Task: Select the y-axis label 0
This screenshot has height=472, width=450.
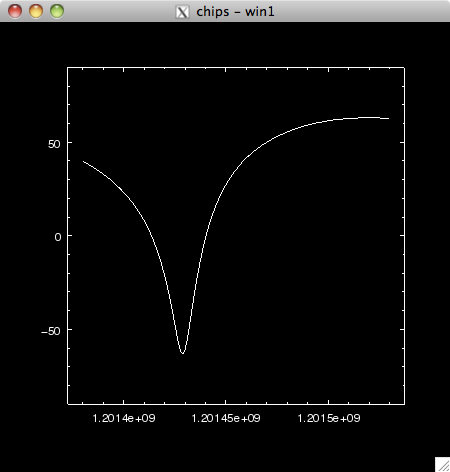Action: point(58,237)
